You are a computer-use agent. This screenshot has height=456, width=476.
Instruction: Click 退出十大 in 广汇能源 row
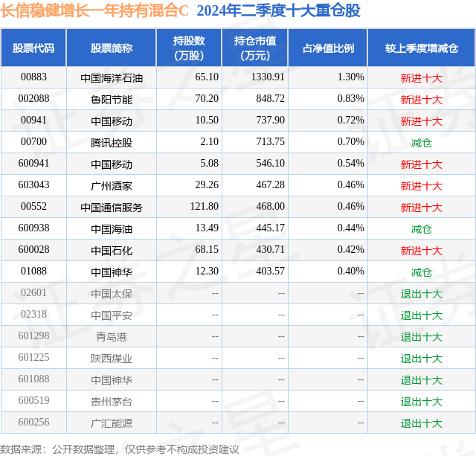click(x=422, y=423)
